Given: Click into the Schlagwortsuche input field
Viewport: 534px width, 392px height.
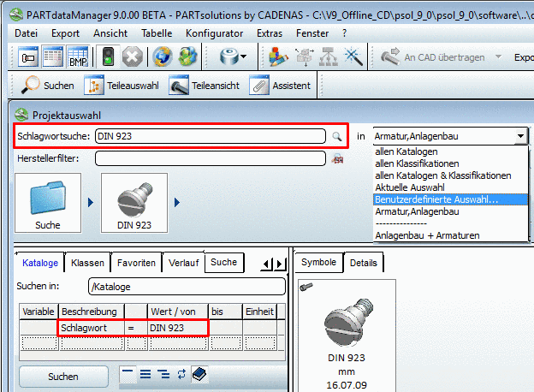Looking at the screenshot, I should point(211,136).
